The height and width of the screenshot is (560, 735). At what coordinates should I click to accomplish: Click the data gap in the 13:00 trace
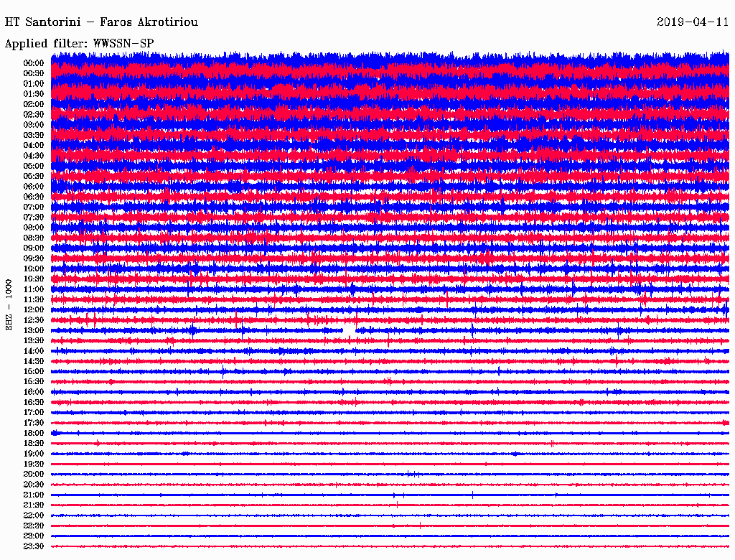click(x=350, y=331)
